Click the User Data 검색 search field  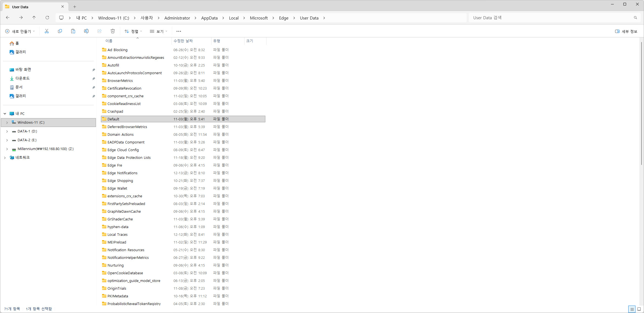point(550,18)
